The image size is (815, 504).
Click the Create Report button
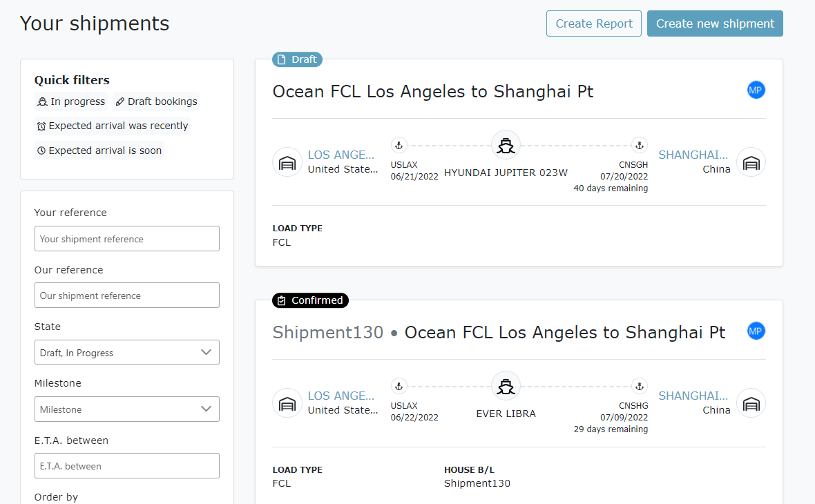click(x=593, y=23)
